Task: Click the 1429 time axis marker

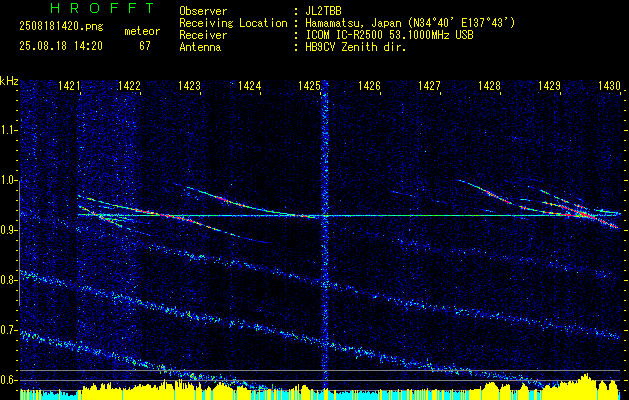Action: tap(550, 85)
